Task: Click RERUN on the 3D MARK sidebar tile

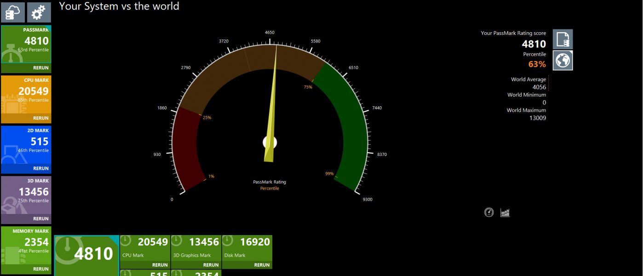Action: click(40, 218)
